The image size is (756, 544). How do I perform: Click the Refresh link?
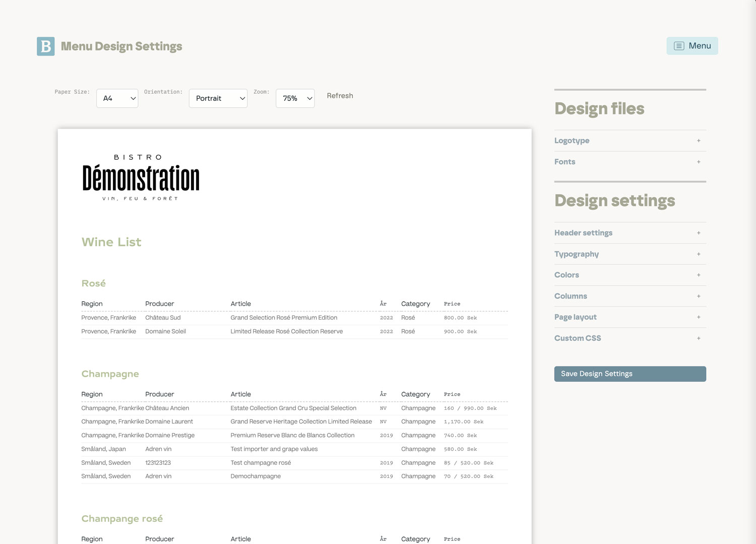(340, 96)
